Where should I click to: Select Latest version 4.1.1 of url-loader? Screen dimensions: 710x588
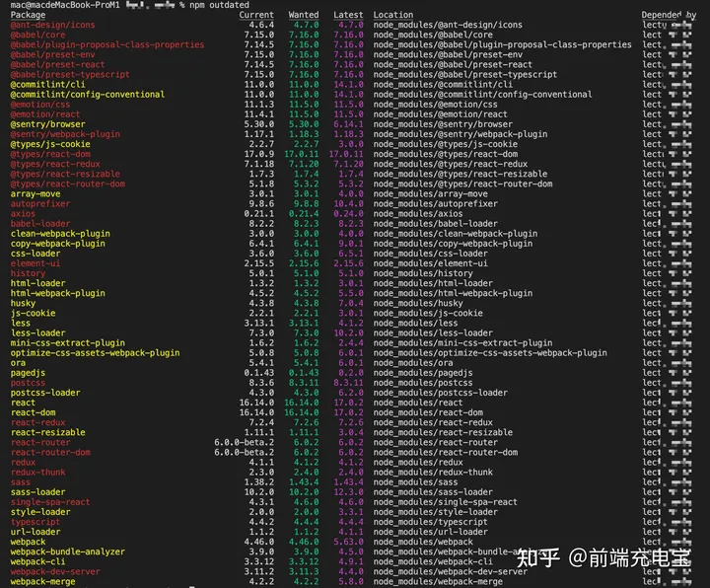(x=350, y=533)
